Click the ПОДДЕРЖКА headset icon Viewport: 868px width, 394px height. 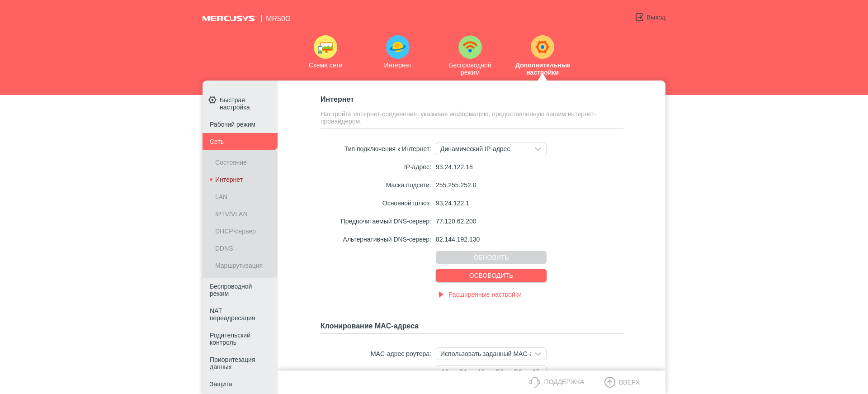coord(535,382)
